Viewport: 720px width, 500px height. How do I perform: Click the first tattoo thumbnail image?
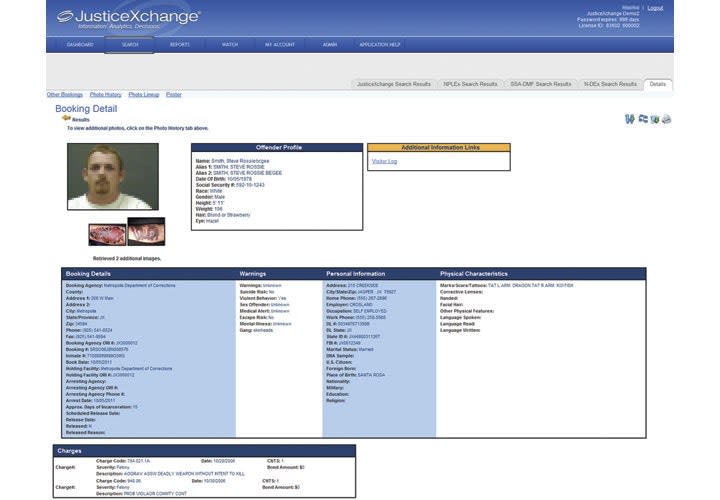(105, 233)
